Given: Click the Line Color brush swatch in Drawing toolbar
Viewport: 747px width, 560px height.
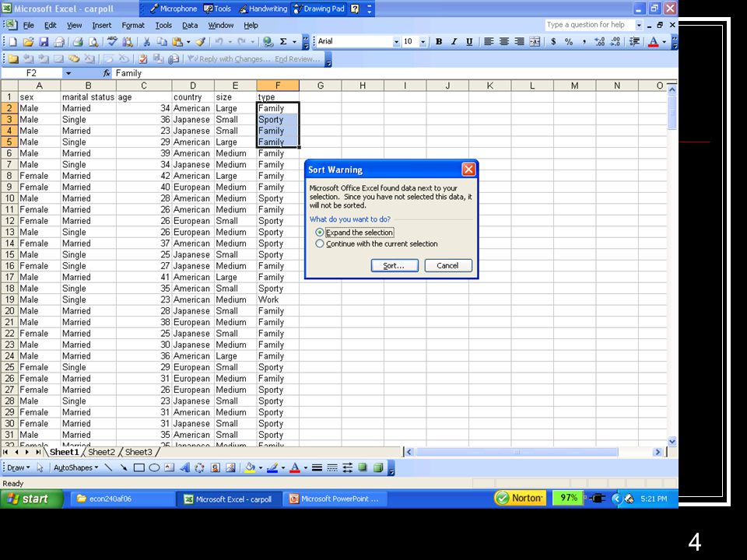Looking at the screenshot, I should [x=272, y=467].
